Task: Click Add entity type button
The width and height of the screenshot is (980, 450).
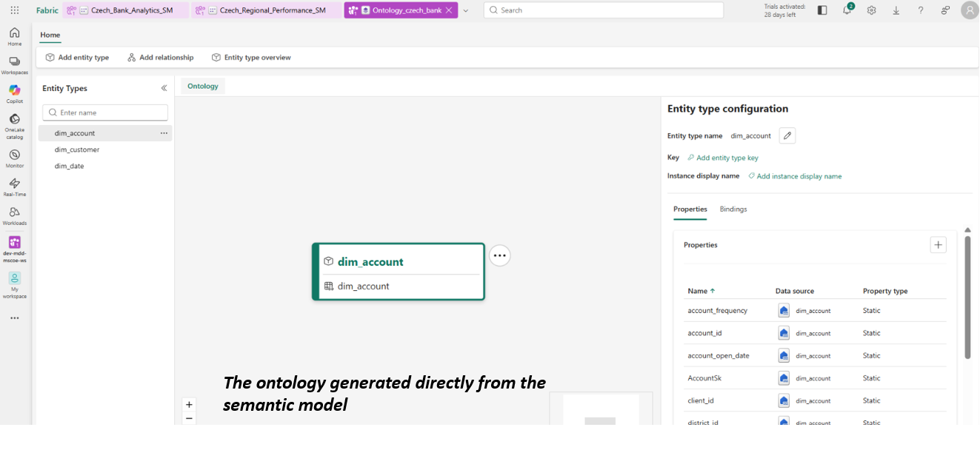Action: (x=77, y=58)
